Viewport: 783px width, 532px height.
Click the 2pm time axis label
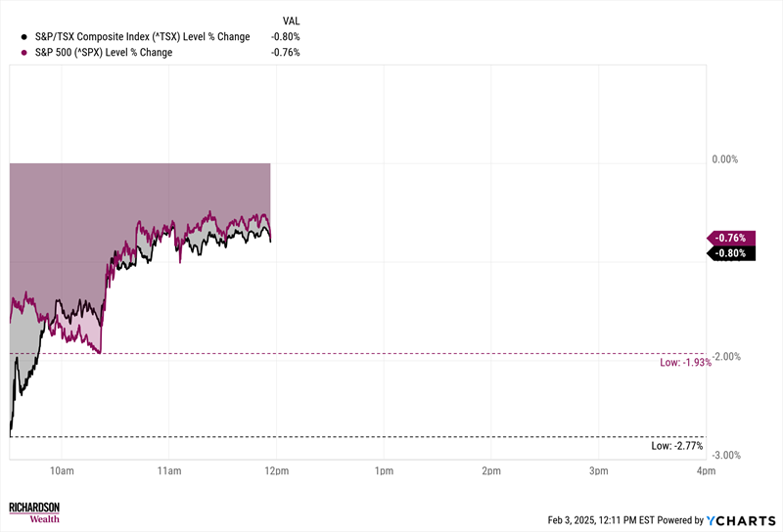point(490,472)
